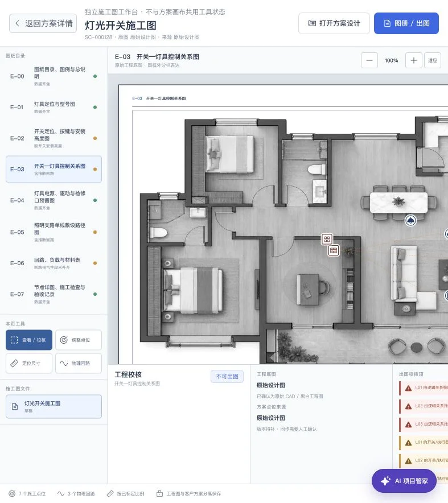Click the switch panel marker below the four-square marker
The width and height of the screenshot is (448, 503).
pyautogui.click(x=334, y=250)
